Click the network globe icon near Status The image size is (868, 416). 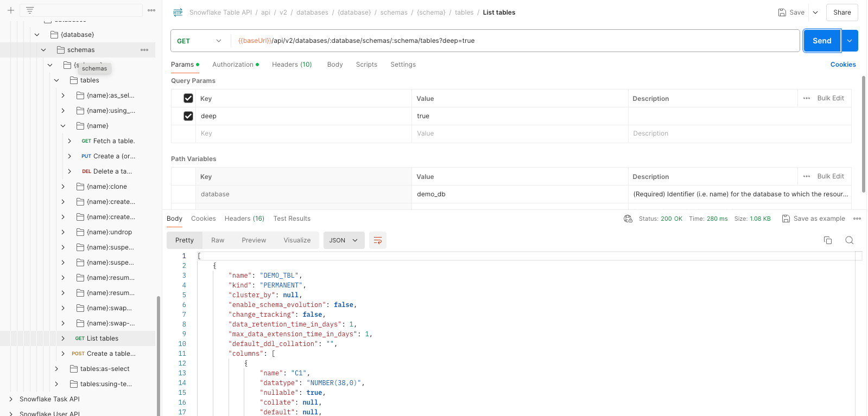[x=628, y=219]
